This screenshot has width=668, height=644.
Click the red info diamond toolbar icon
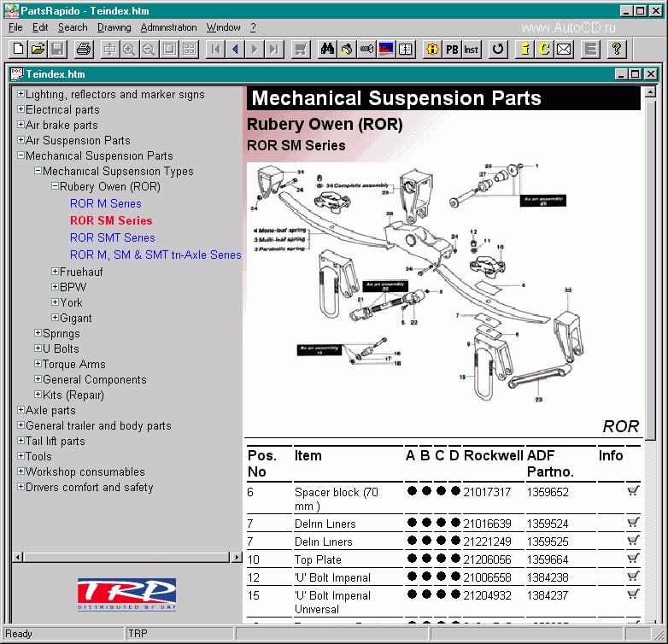click(x=432, y=50)
